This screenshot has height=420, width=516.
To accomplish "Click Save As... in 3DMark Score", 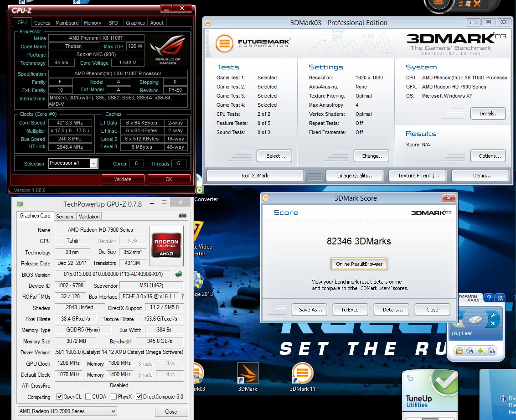I will [x=310, y=309].
